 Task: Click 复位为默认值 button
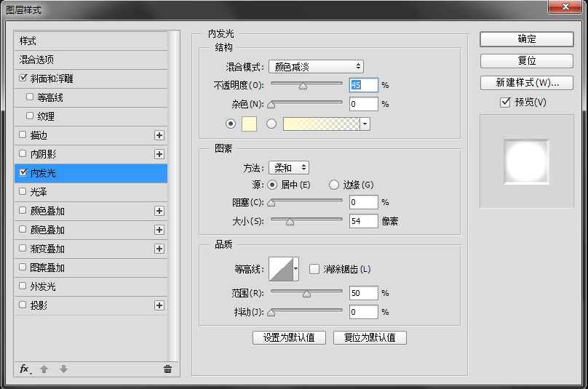[370, 337]
